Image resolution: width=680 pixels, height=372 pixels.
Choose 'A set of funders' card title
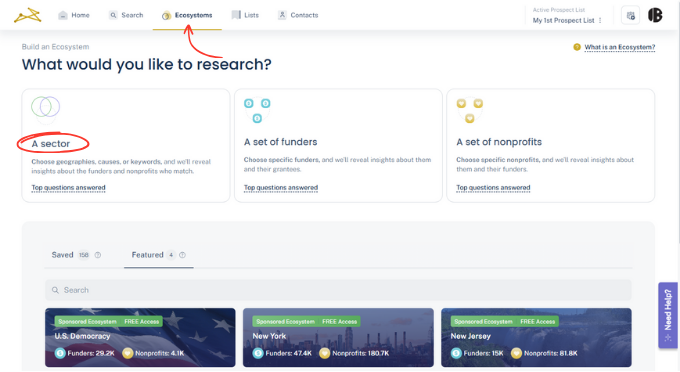pyautogui.click(x=280, y=142)
